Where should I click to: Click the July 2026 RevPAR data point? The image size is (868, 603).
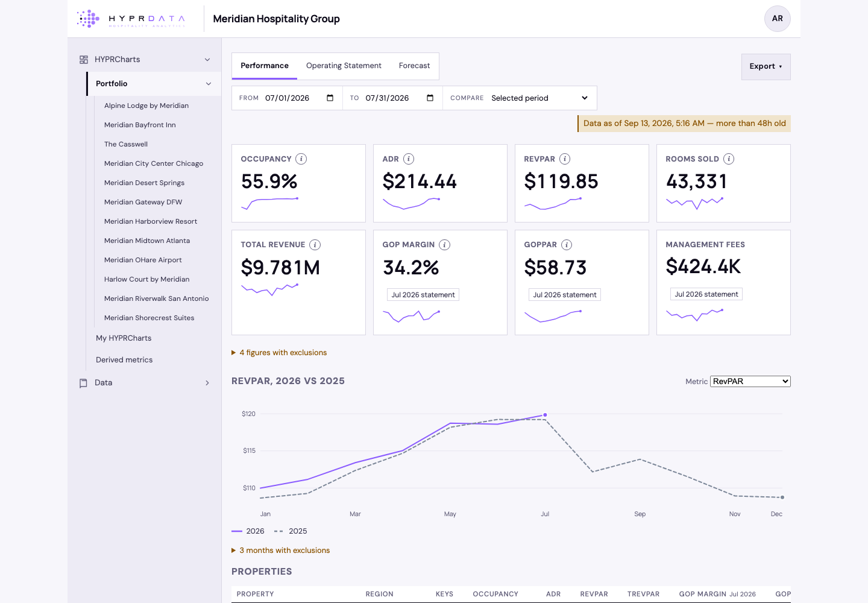tap(545, 415)
